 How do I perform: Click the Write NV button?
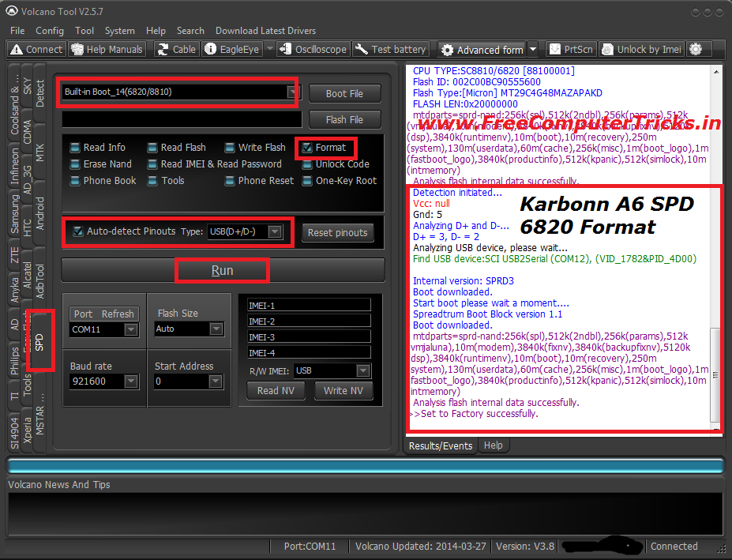(x=343, y=391)
